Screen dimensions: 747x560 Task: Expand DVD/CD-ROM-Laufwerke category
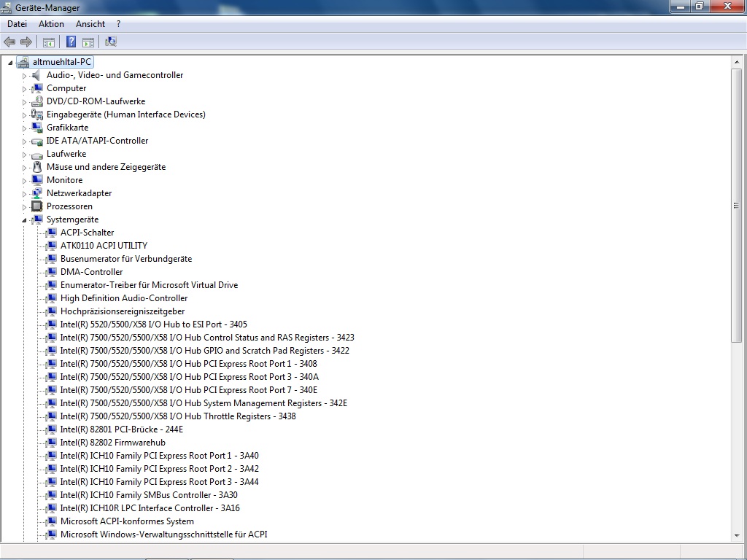[x=24, y=102]
